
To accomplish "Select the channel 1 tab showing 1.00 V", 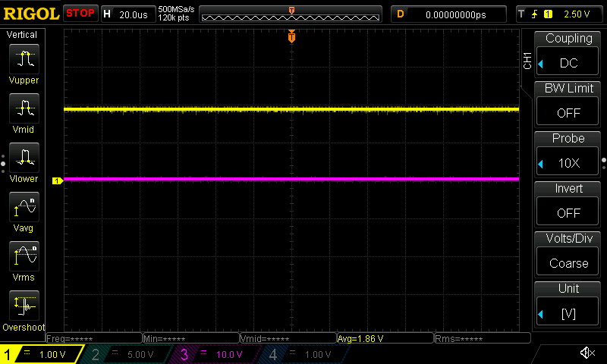I will point(42,354).
